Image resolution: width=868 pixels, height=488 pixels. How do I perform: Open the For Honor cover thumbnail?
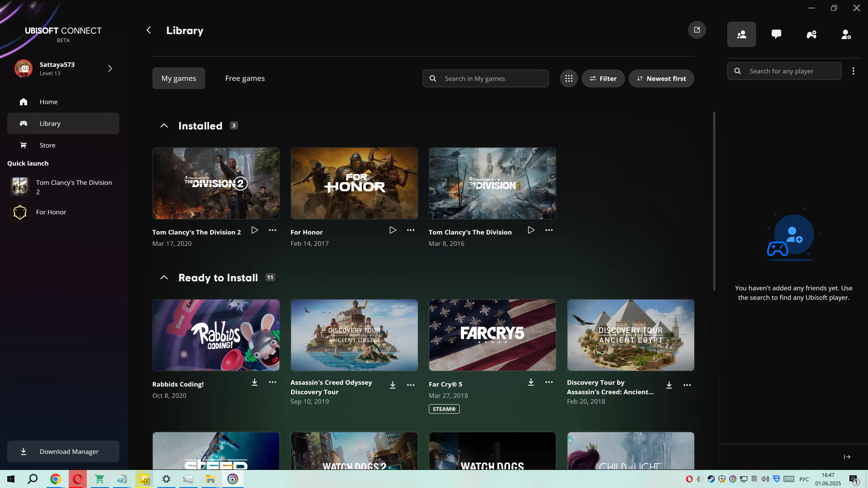[x=354, y=183]
